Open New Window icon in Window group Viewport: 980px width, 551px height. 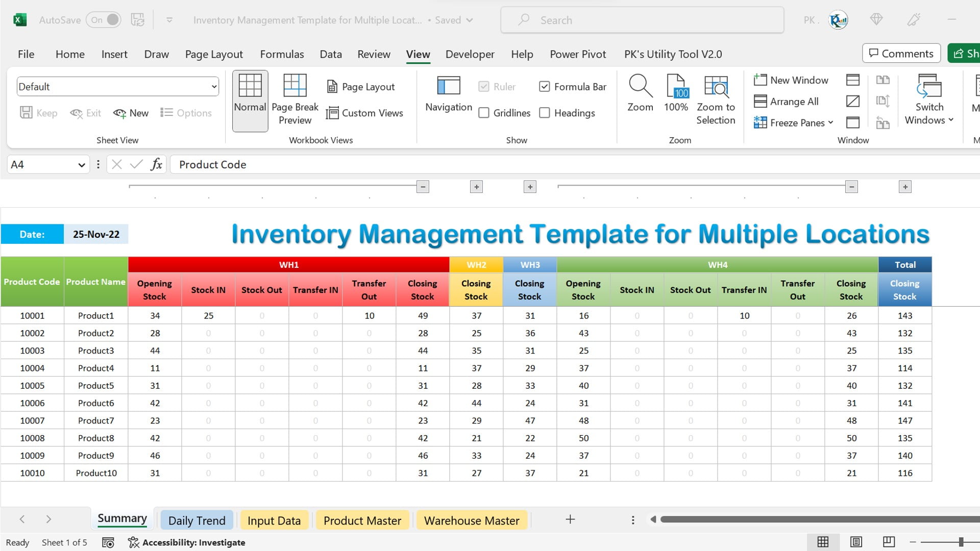760,80
